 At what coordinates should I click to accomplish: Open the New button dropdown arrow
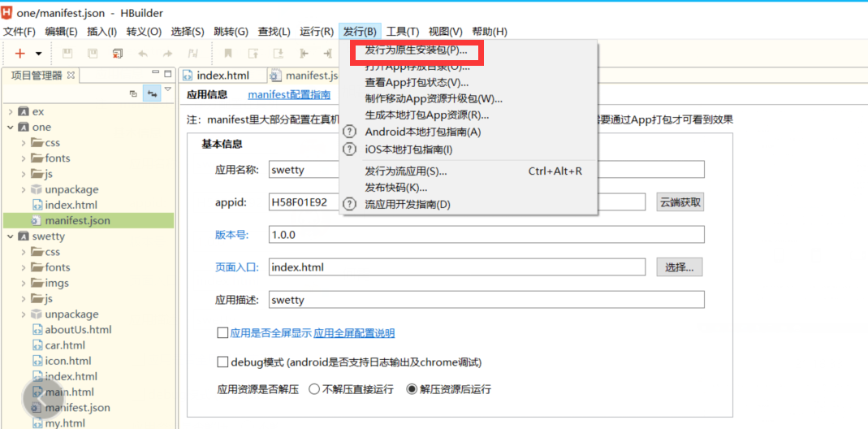coord(39,54)
